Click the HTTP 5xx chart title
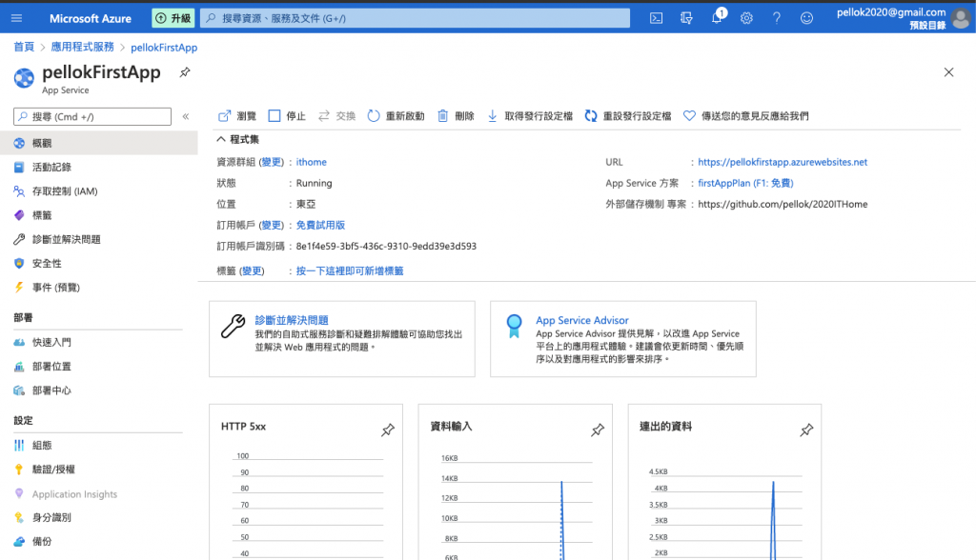 pos(243,427)
